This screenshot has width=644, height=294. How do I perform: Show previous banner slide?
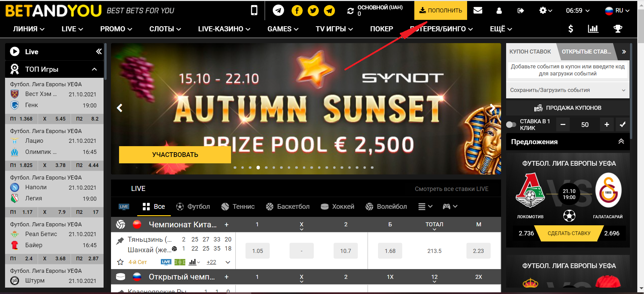tap(119, 108)
